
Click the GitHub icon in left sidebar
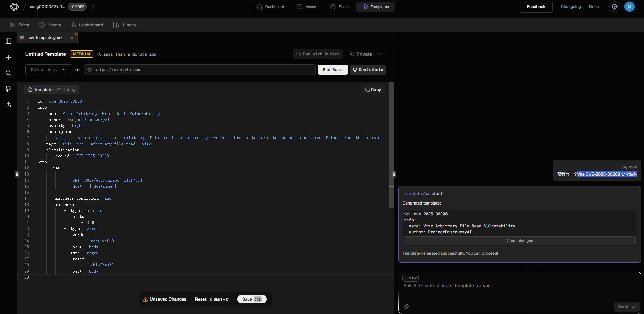9,89
